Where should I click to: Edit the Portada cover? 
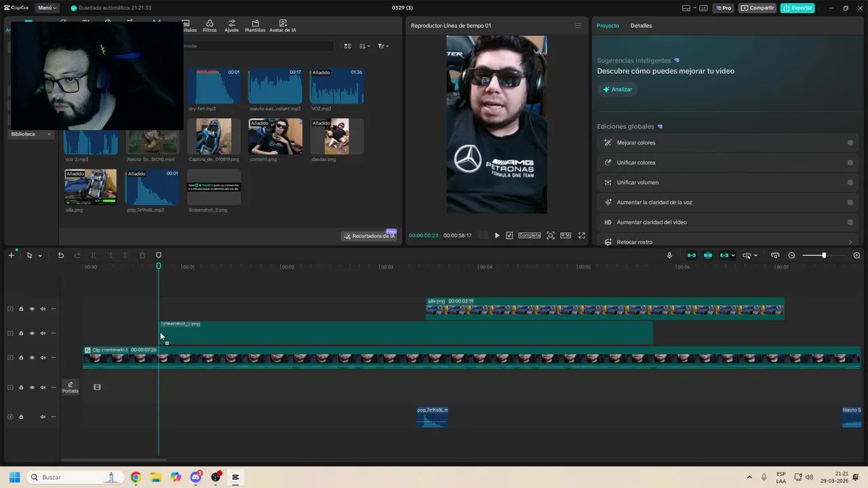(71, 387)
